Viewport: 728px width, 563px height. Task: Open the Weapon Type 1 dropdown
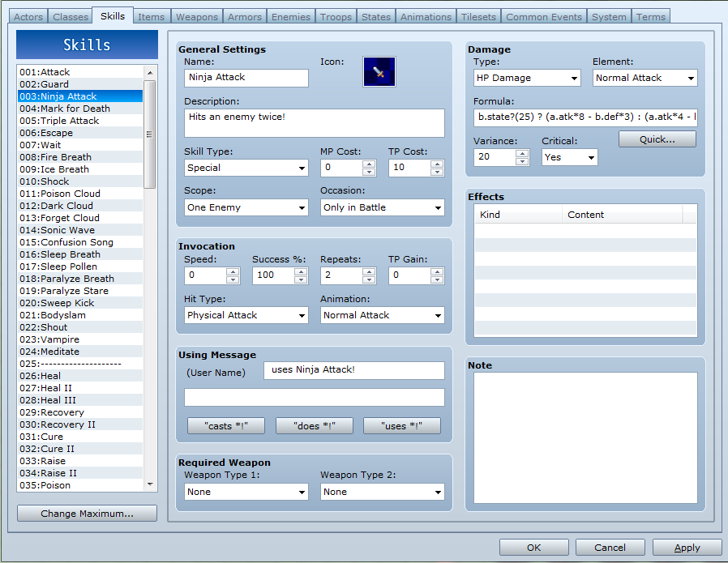click(246, 492)
